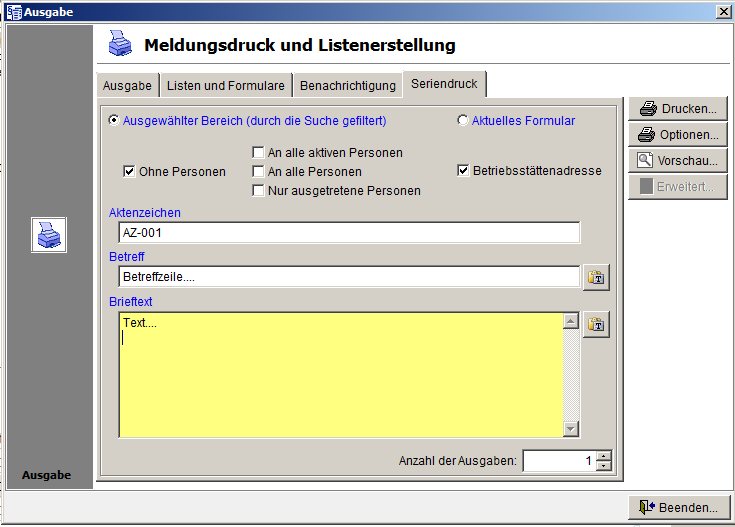The width and height of the screenshot is (735, 527).
Task: Click into the Aktenzeichen input field
Action: tap(348, 233)
